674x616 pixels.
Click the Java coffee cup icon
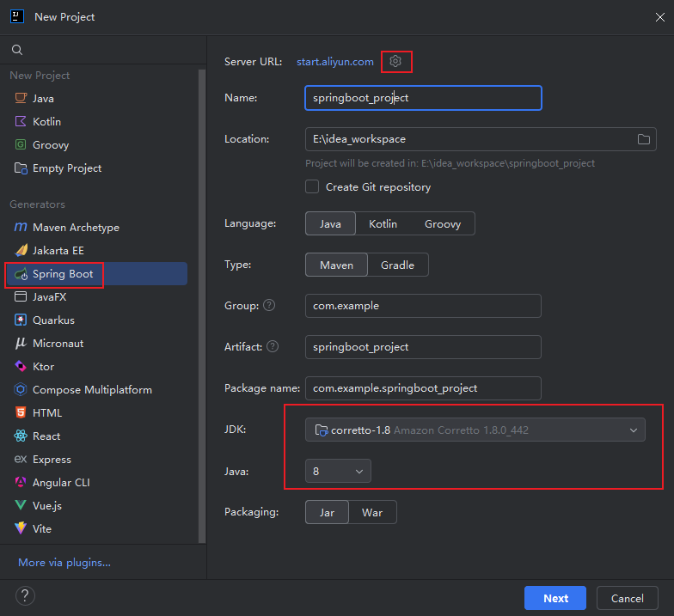pyautogui.click(x=21, y=98)
